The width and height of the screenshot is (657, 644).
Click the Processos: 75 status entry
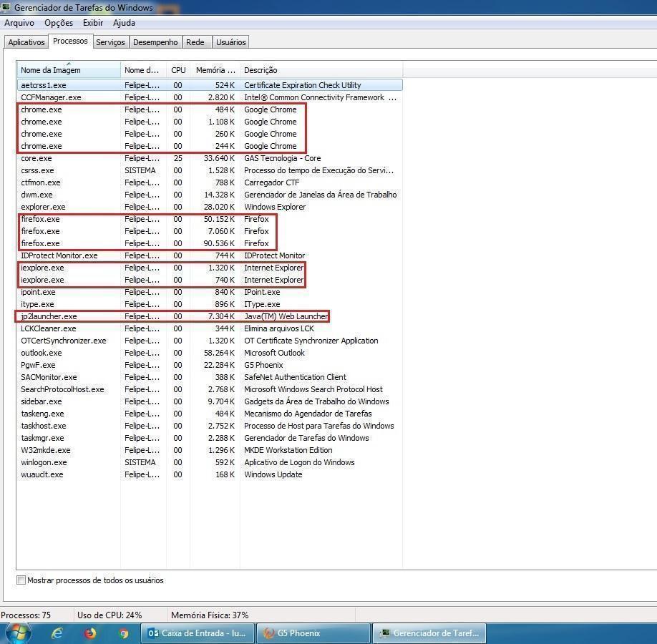(x=26, y=615)
